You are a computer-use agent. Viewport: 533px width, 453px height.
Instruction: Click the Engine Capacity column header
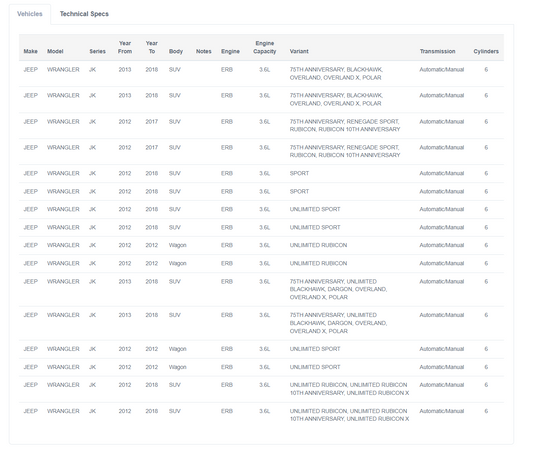pos(264,47)
